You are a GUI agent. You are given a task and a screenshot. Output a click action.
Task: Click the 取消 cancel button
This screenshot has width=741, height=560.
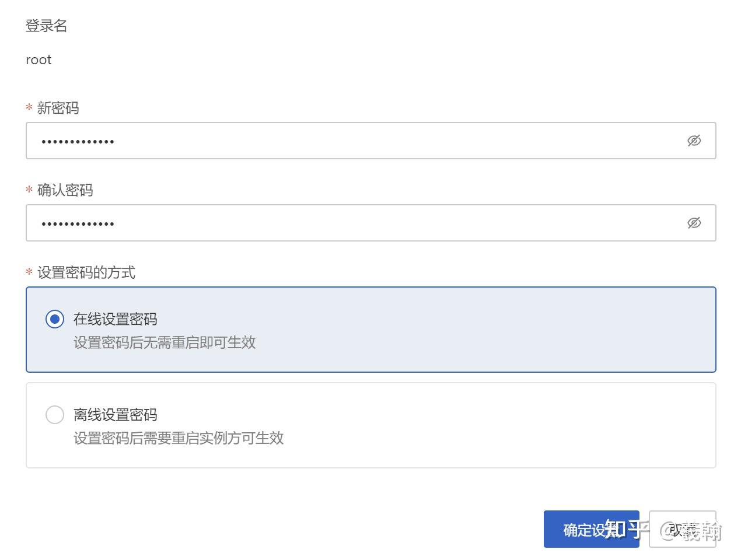(x=683, y=529)
